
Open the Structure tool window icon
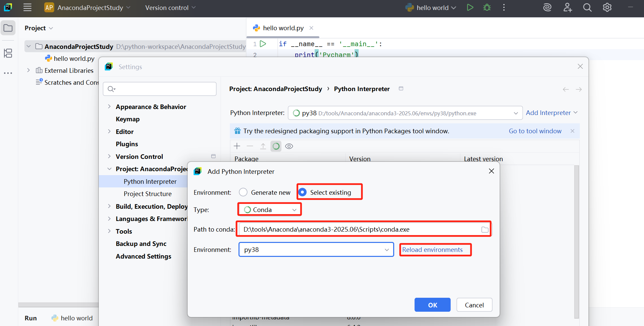pos(8,53)
